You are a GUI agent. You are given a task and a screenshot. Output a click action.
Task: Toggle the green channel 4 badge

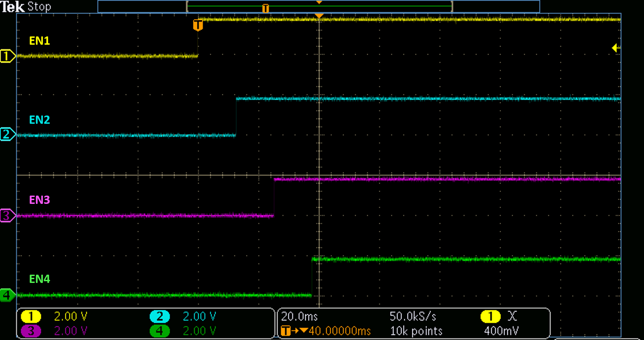click(x=159, y=330)
